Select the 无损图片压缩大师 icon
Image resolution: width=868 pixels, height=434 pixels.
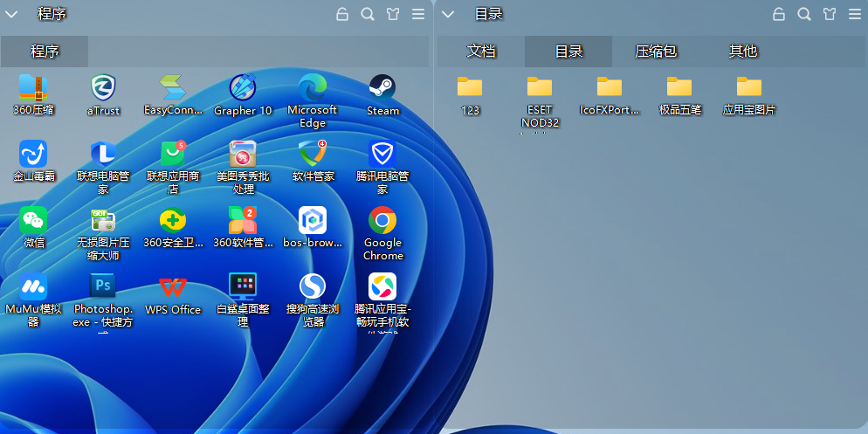click(x=103, y=220)
